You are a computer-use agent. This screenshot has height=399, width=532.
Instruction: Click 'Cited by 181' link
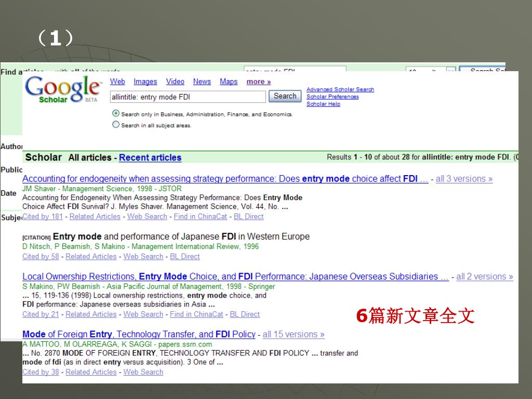tap(43, 217)
